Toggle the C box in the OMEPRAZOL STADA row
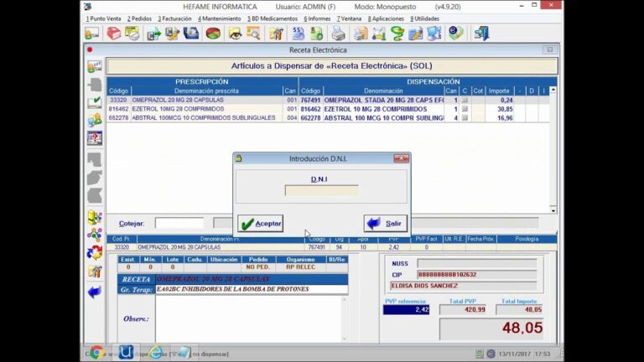Viewport: 644px width, 362px height. point(465,101)
